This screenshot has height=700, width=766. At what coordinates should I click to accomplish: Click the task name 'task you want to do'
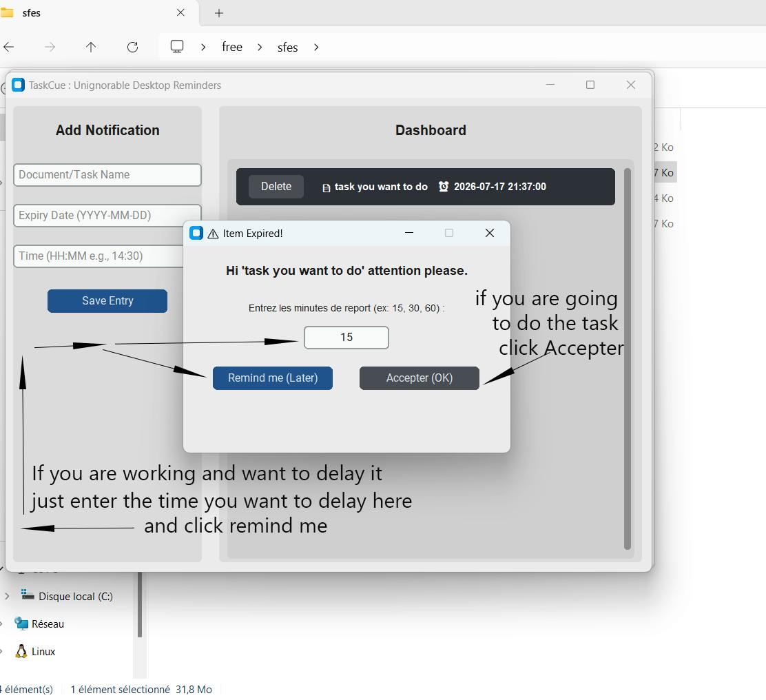[x=381, y=187]
